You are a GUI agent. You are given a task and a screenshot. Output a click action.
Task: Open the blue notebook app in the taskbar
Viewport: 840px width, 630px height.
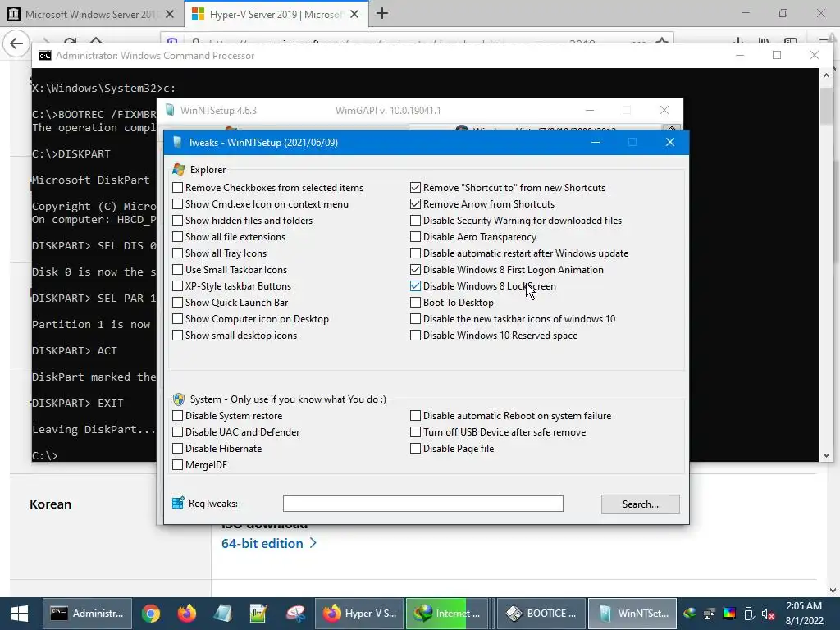click(222, 614)
